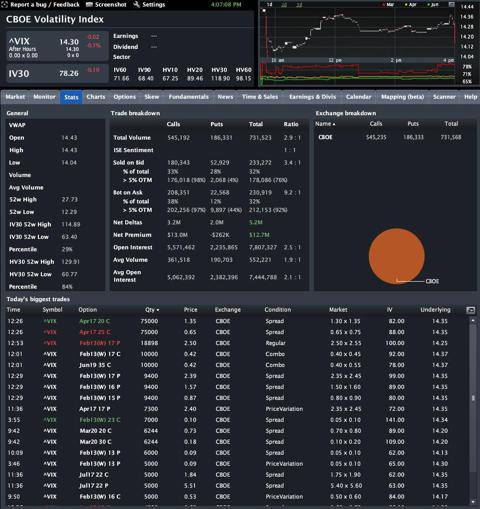The height and width of the screenshot is (509, 480).
Task: Toggle the Jun series in chart legend
Action: [x=433, y=5]
